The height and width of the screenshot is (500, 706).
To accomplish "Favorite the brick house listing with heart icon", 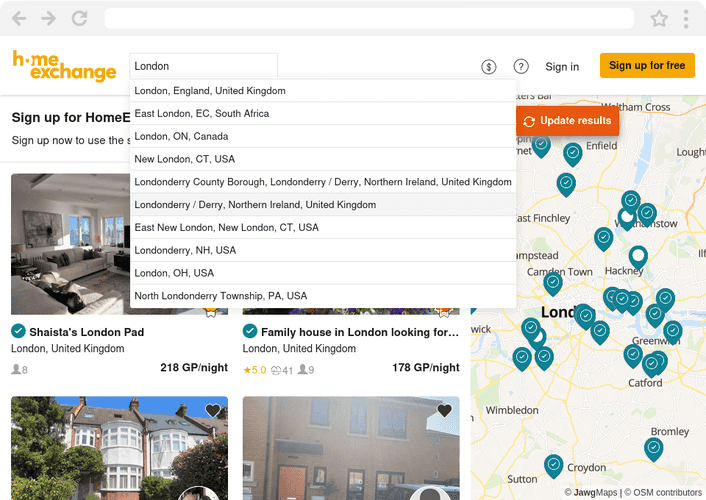I will point(444,410).
